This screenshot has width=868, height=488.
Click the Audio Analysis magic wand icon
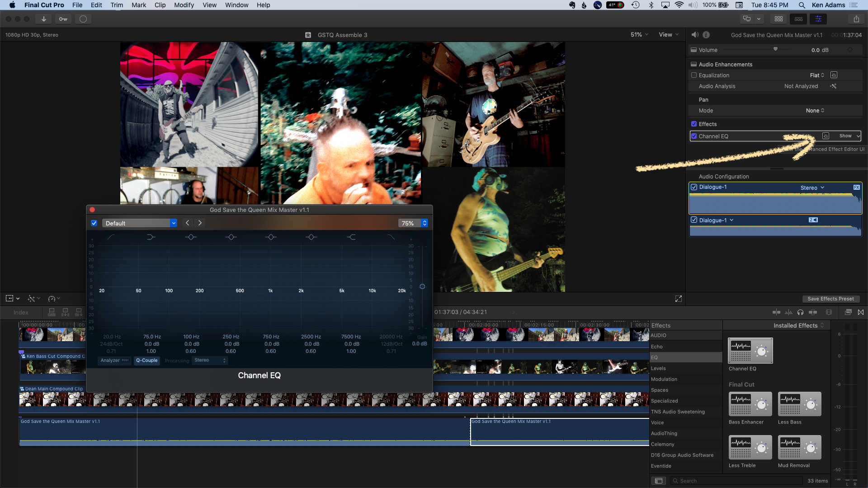point(833,86)
